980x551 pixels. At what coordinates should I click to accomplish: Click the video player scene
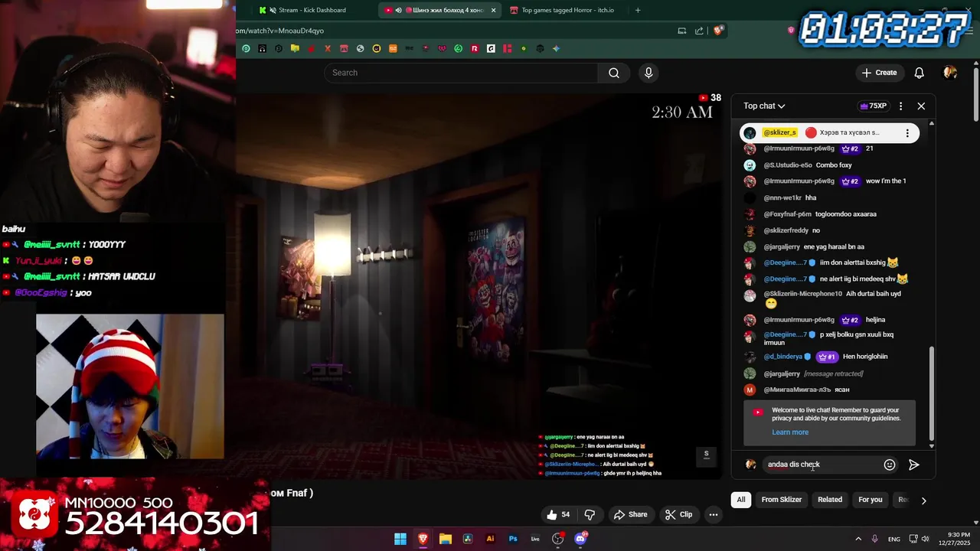pos(479,287)
